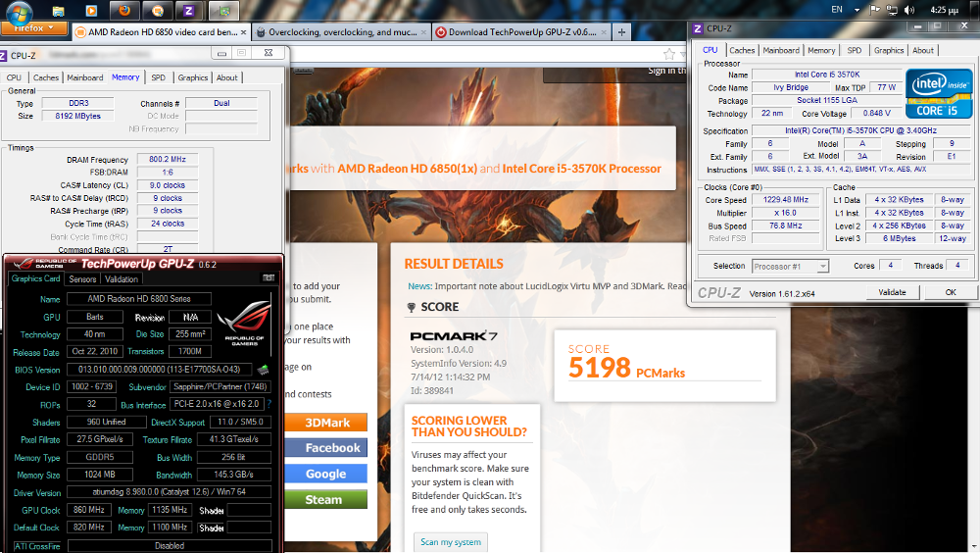This screenshot has height=553, width=980.
Task: Close the AMD Radeon HD 6850 browser tab
Action: [x=244, y=32]
